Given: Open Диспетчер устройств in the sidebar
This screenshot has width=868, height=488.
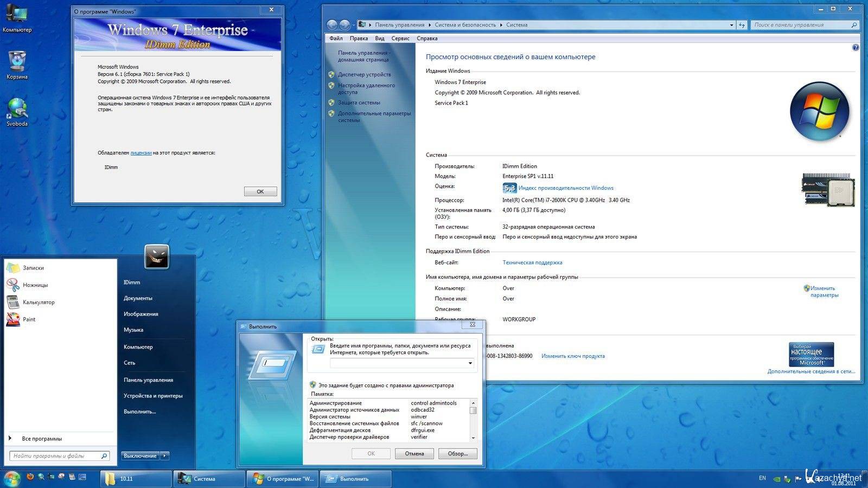Looking at the screenshot, I should tap(364, 74).
